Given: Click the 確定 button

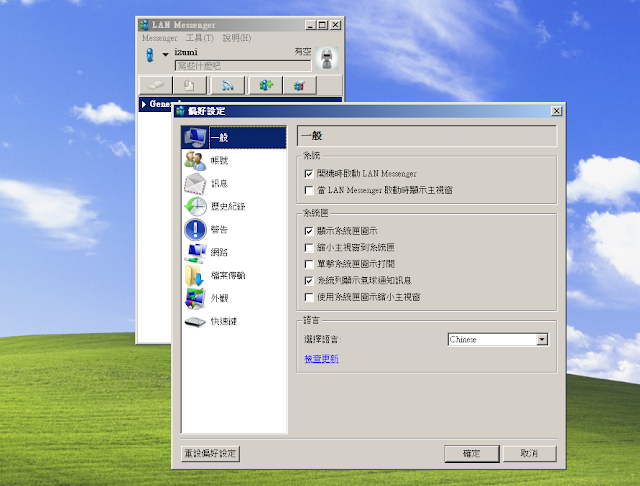Looking at the screenshot, I should (472, 453).
